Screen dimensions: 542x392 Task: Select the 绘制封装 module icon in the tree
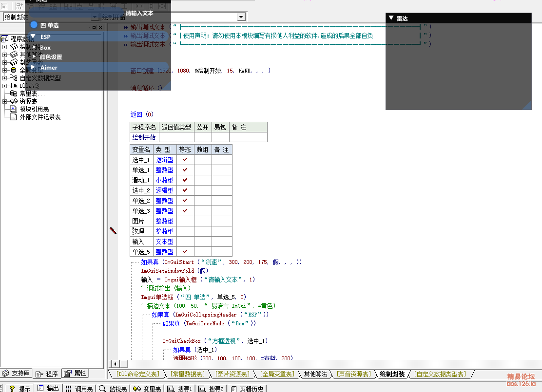pos(14,47)
